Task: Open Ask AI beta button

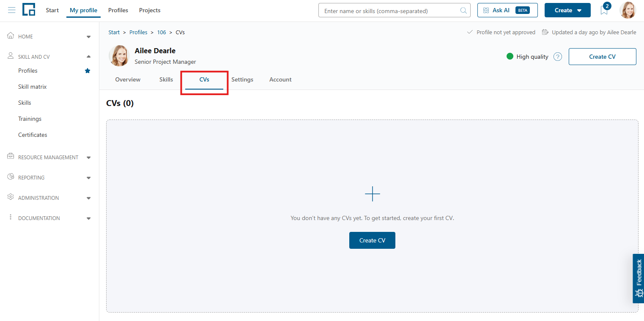Action: (507, 10)
